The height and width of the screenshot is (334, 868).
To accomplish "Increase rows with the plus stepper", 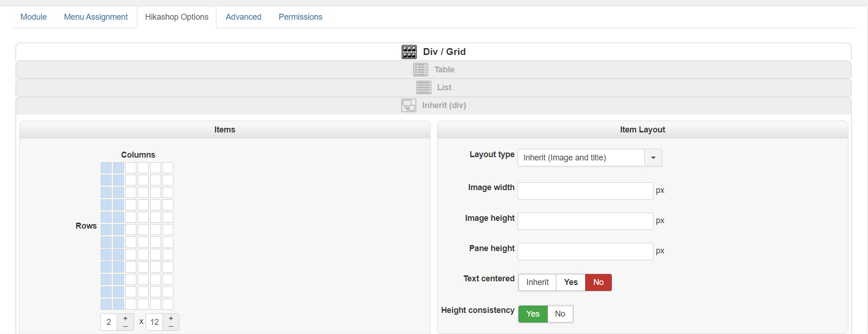I will (171, 318).
